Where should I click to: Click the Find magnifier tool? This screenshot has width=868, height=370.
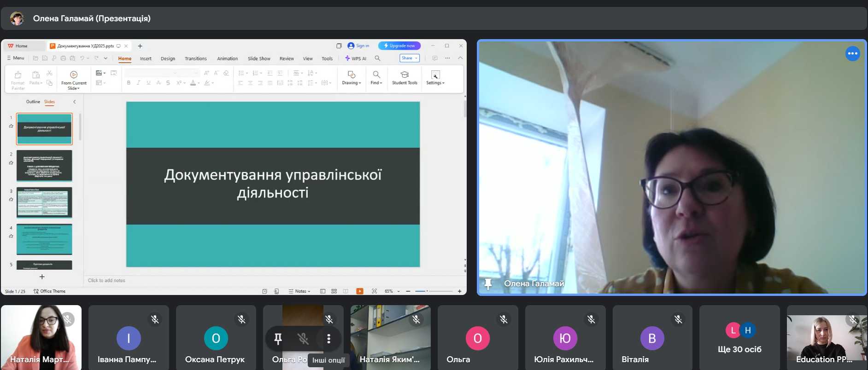(x=376, y=75)
